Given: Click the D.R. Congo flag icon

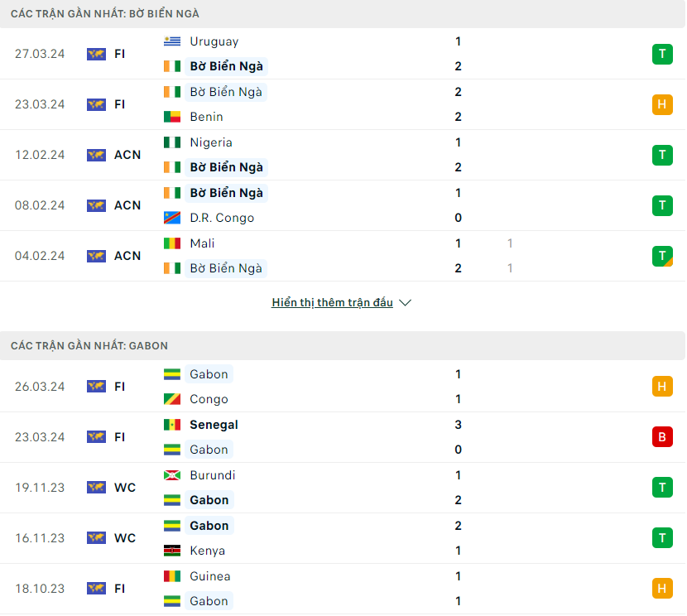Looking at the screenshot, I should (x=172, y=218).
